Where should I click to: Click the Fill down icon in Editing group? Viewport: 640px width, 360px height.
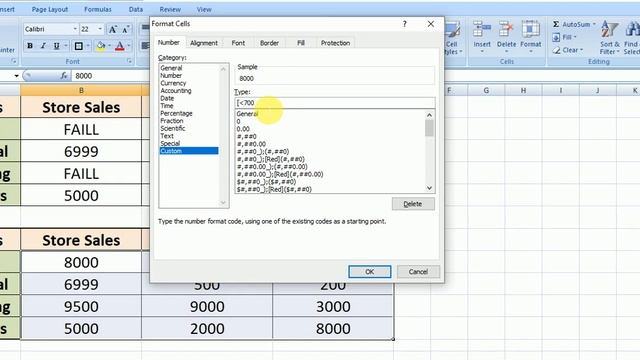[556, 37]
